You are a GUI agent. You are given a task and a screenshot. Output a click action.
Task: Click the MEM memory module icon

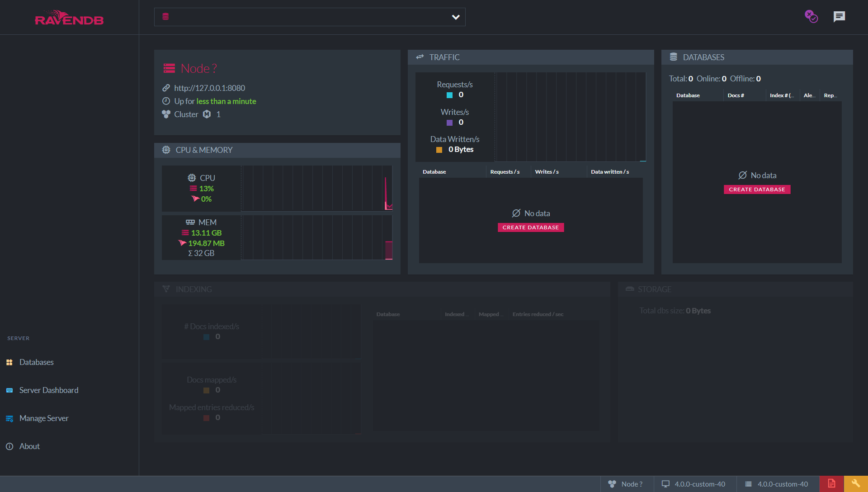point(190,222)
